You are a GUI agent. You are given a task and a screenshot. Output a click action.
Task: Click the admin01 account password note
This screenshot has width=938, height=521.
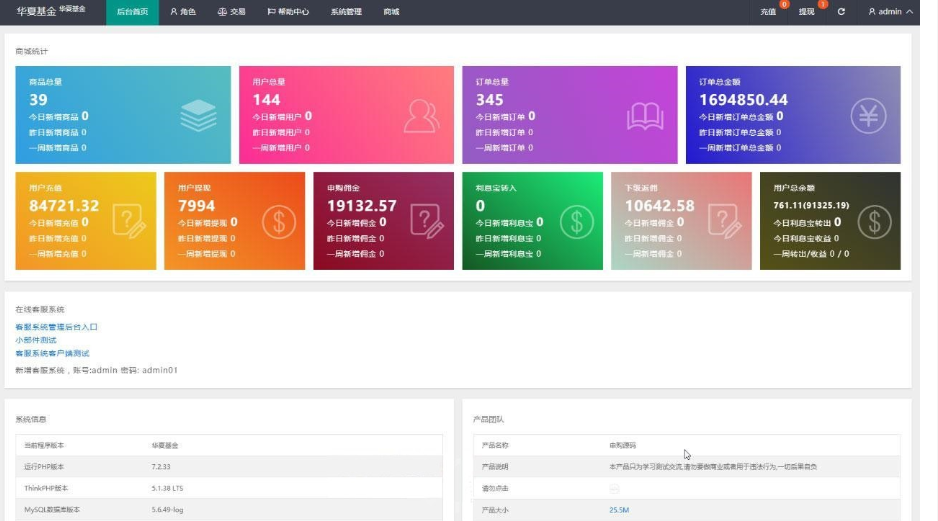[x=96, y=370]
